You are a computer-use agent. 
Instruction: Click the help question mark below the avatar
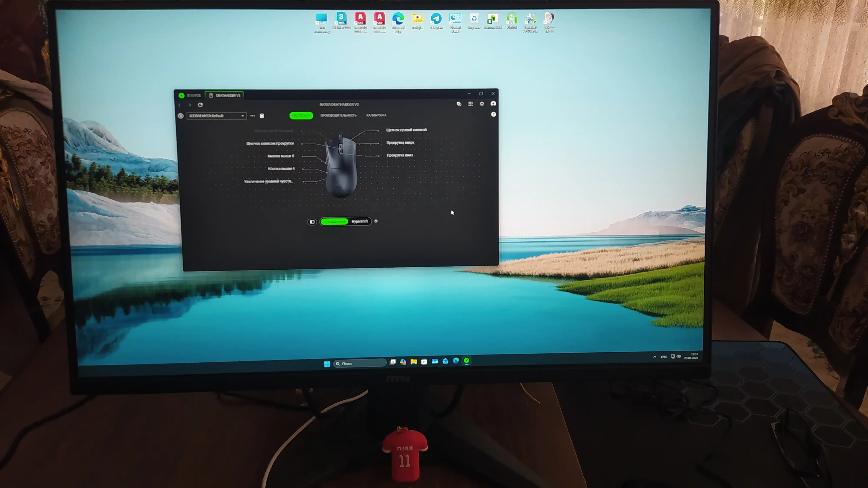(493, 114)
